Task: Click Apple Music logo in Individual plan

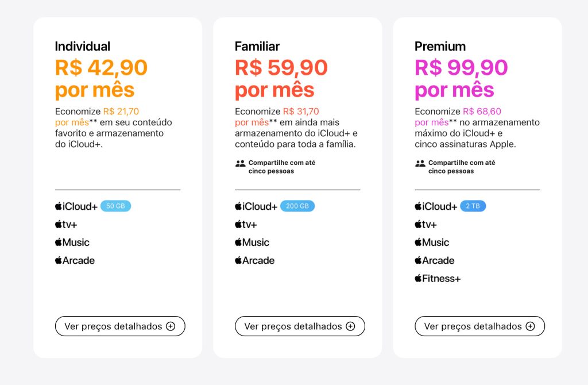Action: pyautogui.click(x=72, y=242)
